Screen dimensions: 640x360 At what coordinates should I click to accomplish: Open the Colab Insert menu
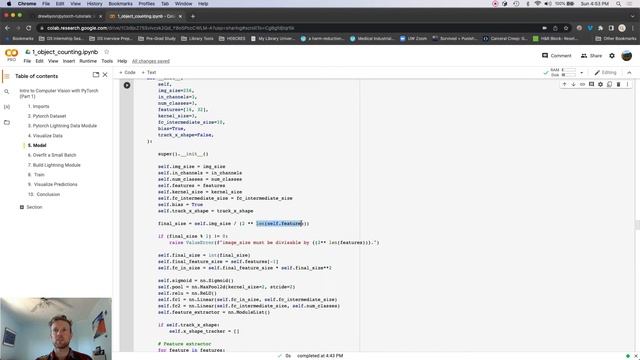click(69, 61)
